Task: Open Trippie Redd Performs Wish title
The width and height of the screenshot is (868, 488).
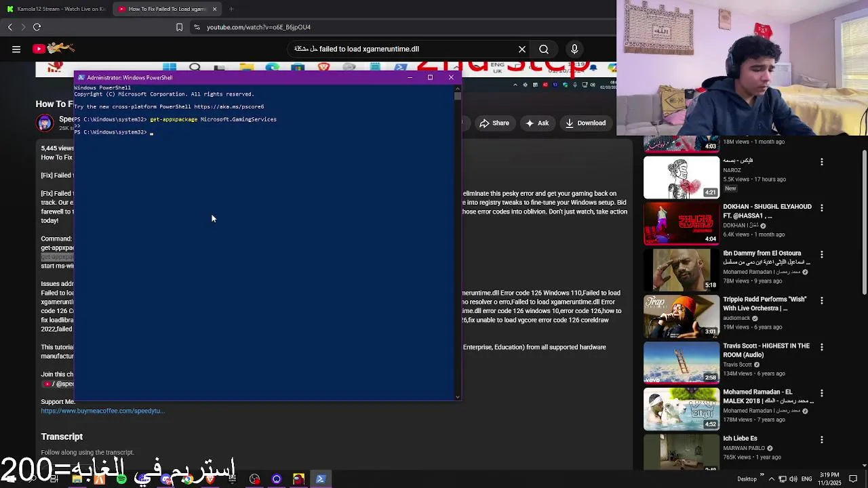Action: click(x=764, y=304)
